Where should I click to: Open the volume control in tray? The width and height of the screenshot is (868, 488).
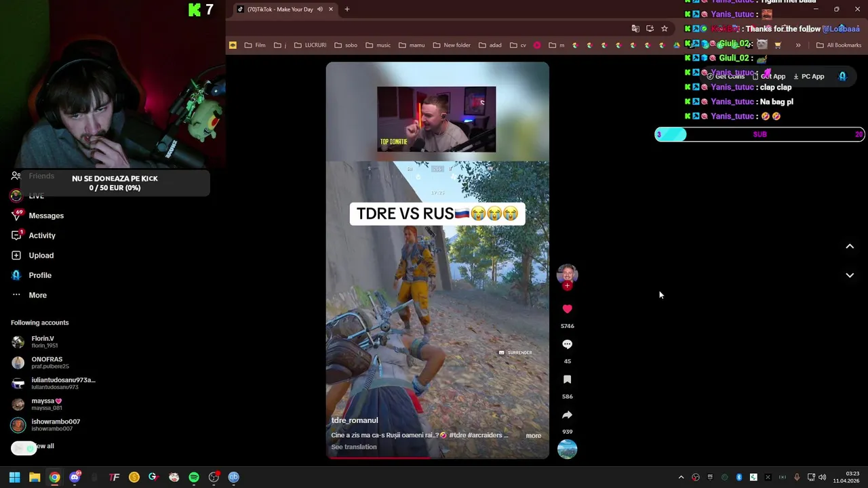[x=822, y=477]
